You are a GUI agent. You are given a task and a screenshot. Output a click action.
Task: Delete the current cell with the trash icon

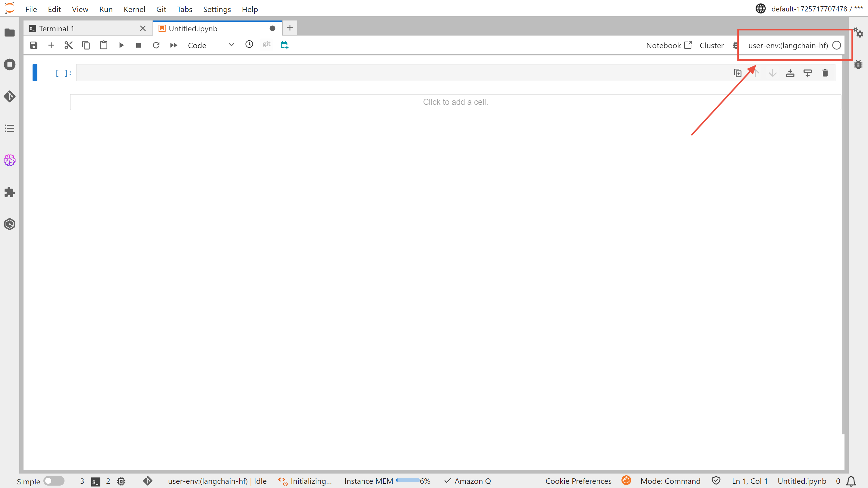point(825,73)
